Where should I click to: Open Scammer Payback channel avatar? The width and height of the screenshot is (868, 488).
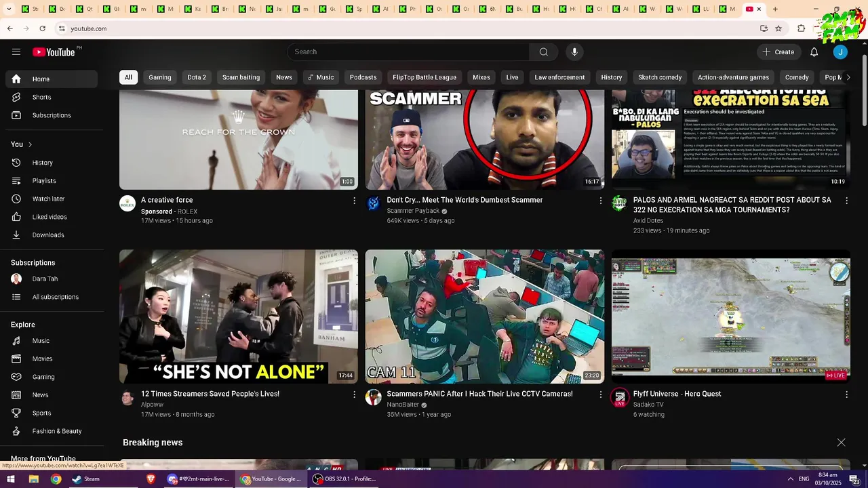click(374, 203)
